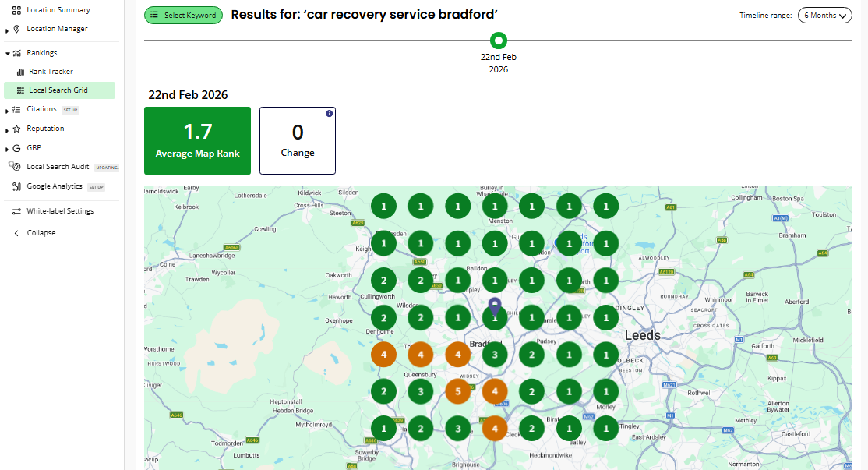Click the Google Analytics chart icon

[x=16, y=186]
